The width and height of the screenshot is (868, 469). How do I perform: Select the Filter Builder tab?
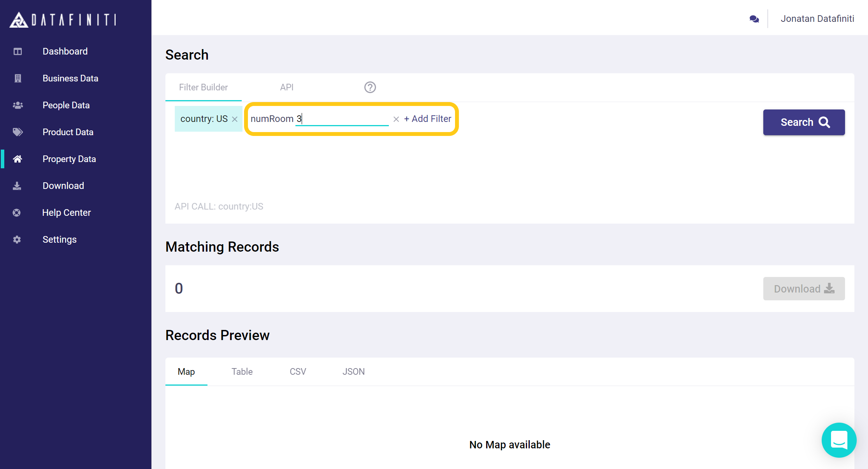(203, 87)
